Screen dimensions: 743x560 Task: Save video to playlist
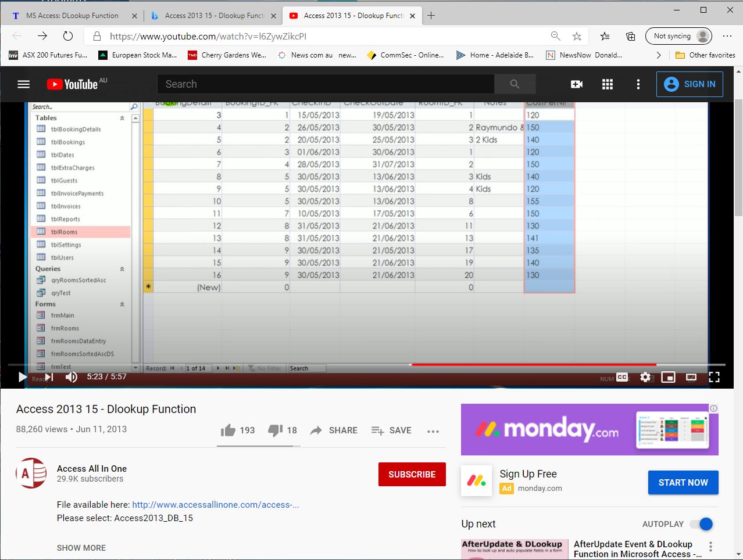click(391, 430)
